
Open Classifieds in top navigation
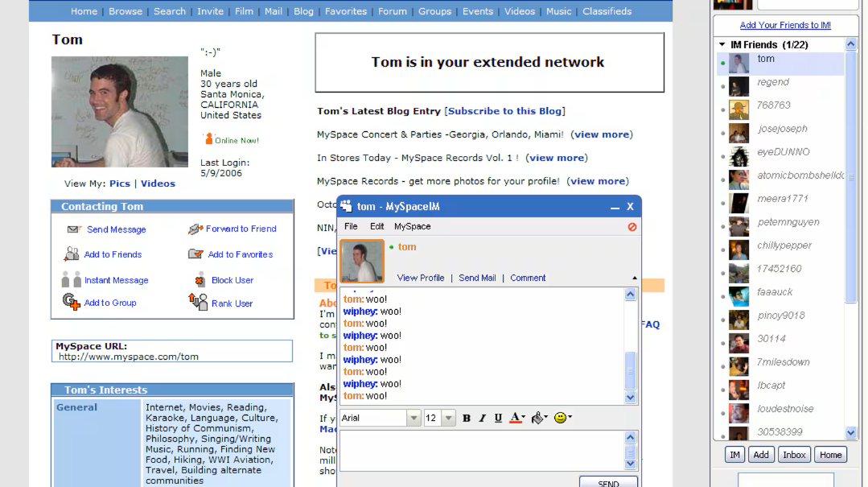pos(607,11)
